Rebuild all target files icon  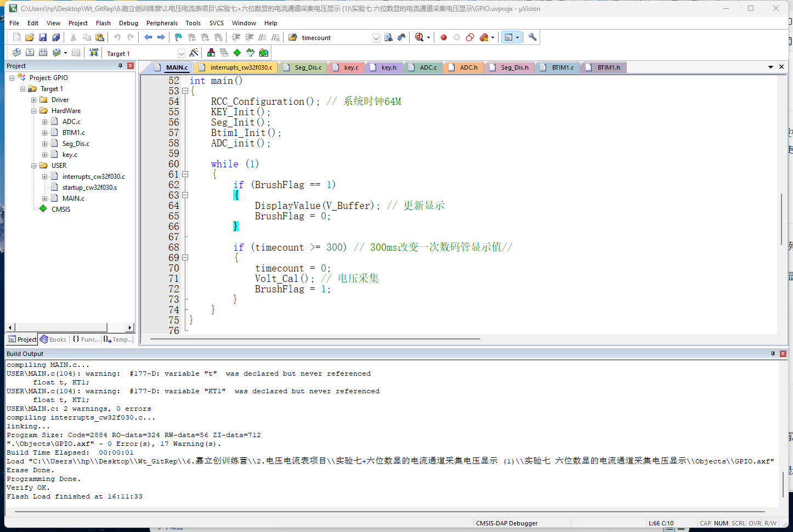[x=43, y=53]
